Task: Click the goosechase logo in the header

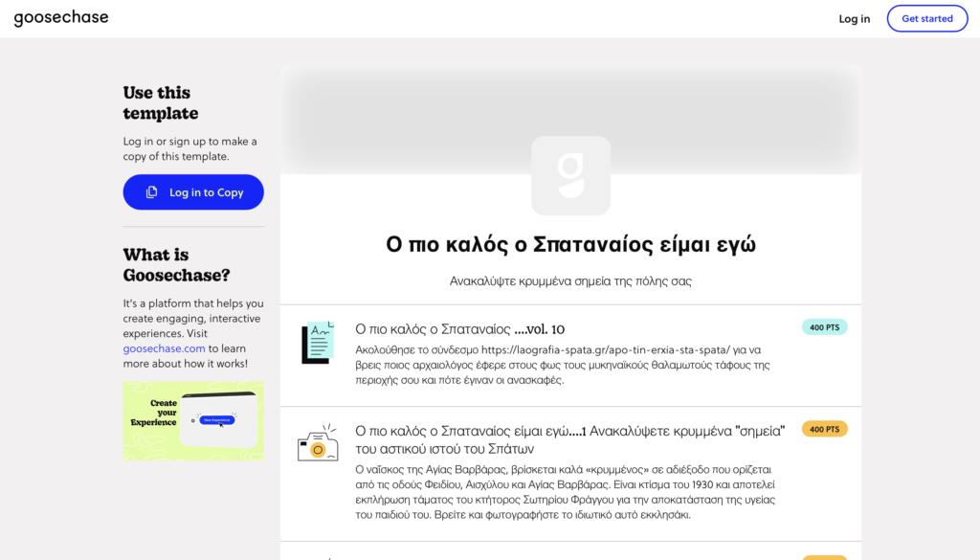Action: click(61, 18)
